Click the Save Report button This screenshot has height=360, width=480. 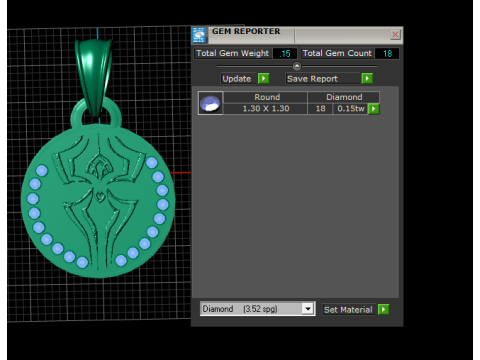(x=323, y=79)
